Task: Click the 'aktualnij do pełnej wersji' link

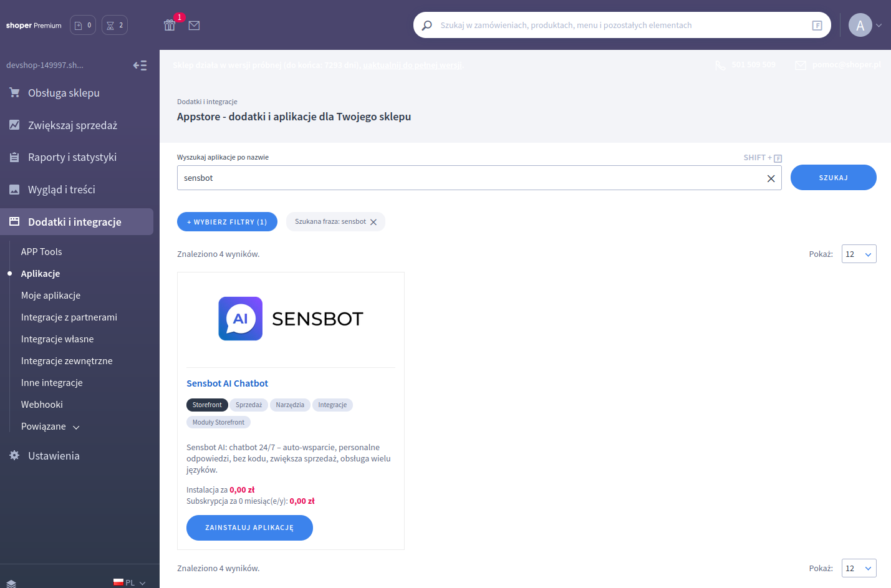Action: coord(413,65)
